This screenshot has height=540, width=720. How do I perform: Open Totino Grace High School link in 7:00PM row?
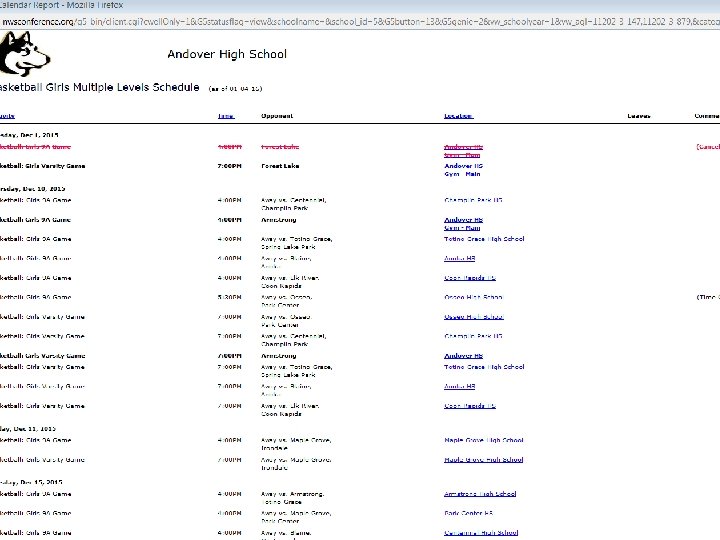click(x=484, y=367)
